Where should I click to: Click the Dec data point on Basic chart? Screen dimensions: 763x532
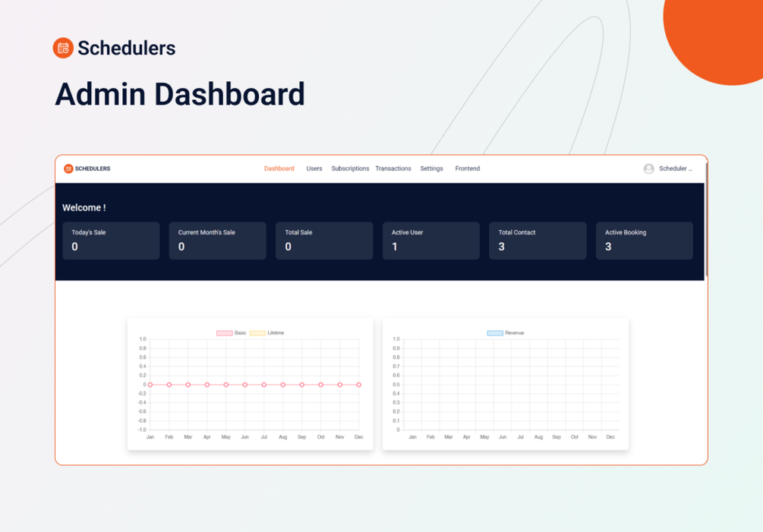point(358,385)
